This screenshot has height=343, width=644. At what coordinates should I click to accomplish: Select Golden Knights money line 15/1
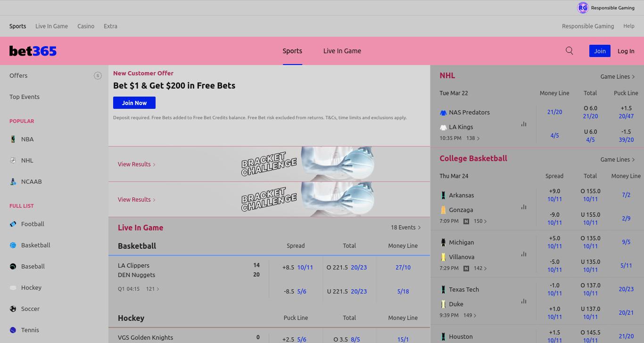pyautogui.click(x=403, y=339)
